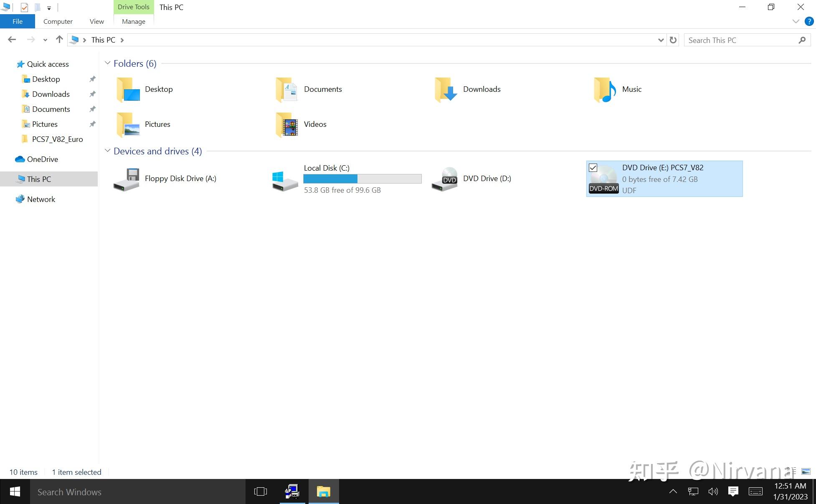
Task: Select PCS7_V82_Euro in Quick access
Action: [x=57, y=139]
